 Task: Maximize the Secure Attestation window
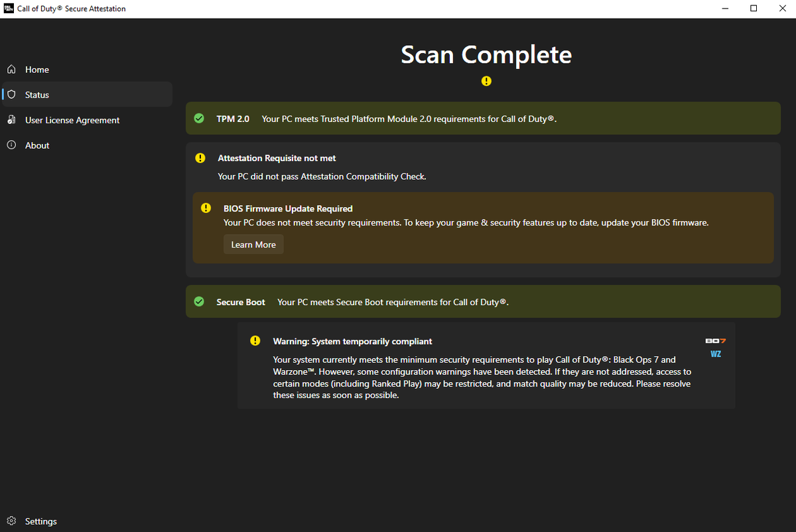click(754, 9)
